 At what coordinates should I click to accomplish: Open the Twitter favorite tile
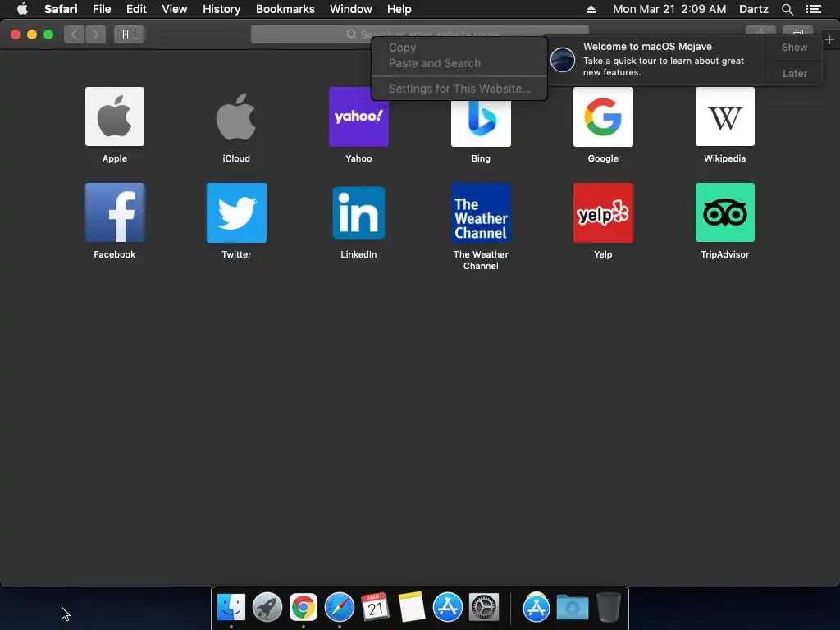[x=236, y=212]
